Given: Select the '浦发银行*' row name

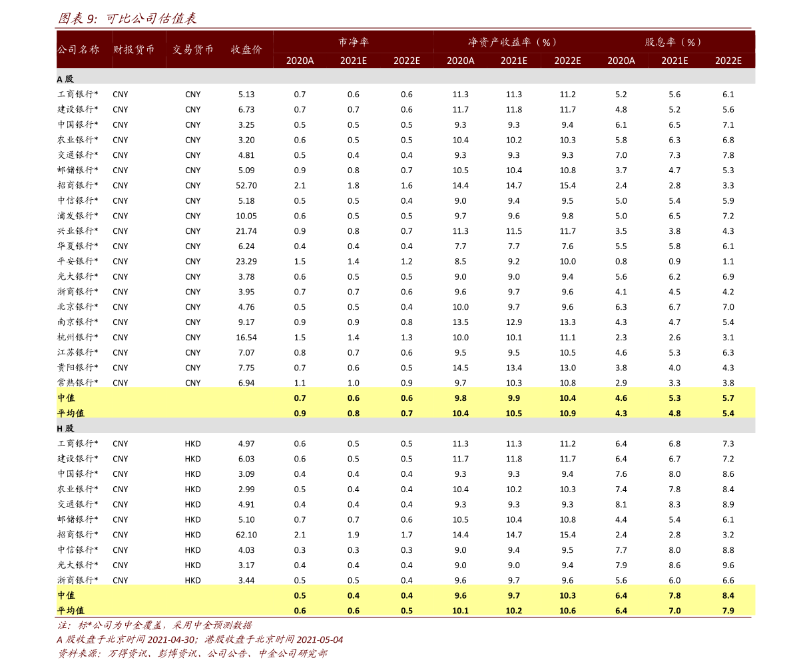Looking at the screenshot, I should 77,216.
